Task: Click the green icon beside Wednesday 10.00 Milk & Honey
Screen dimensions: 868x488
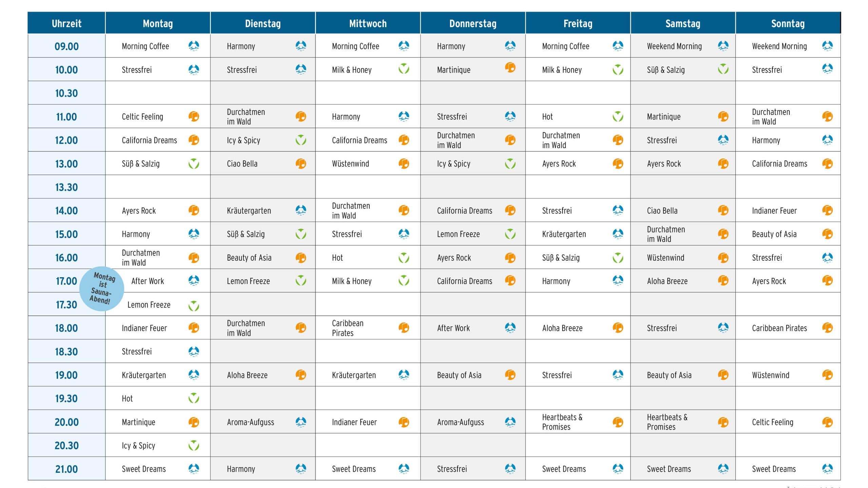Action: [x=403, y=69]
